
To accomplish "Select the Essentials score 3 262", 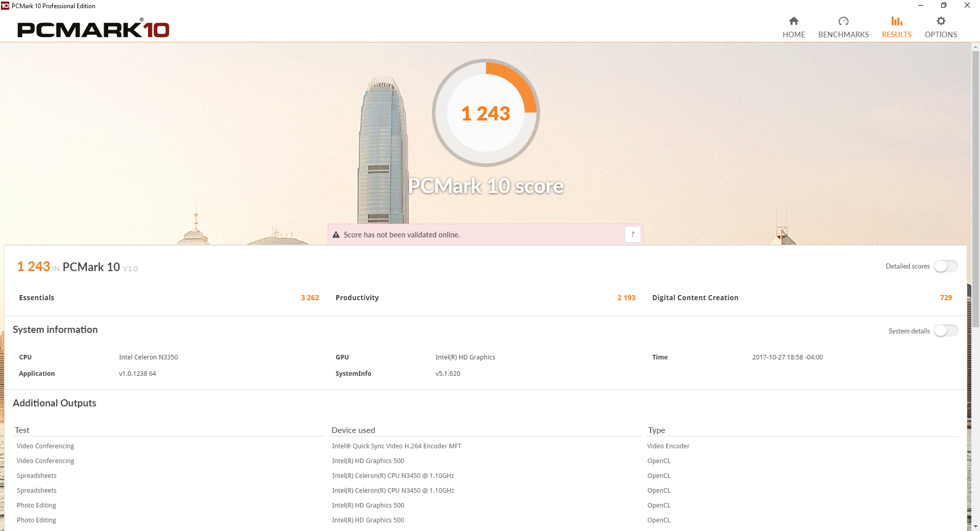I will point(310,298).
